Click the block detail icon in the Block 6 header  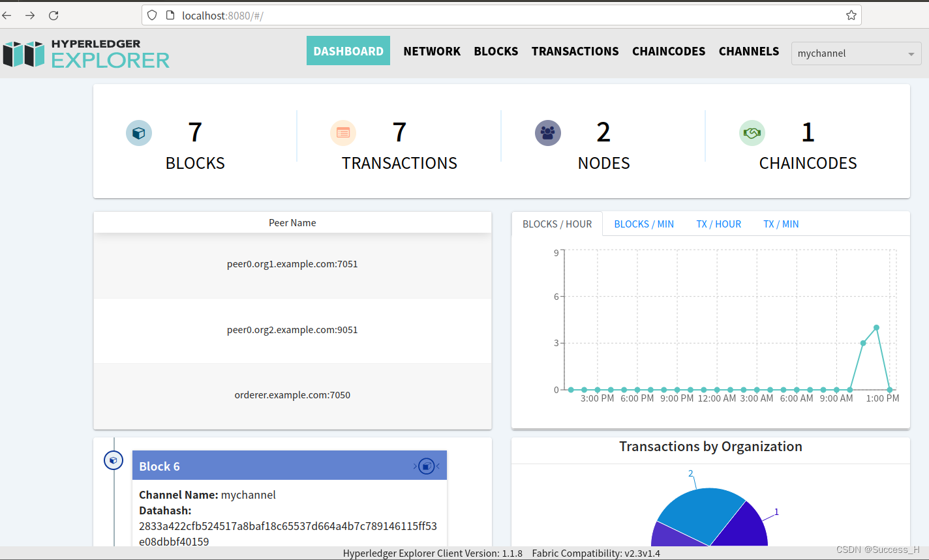click(426, 466)
